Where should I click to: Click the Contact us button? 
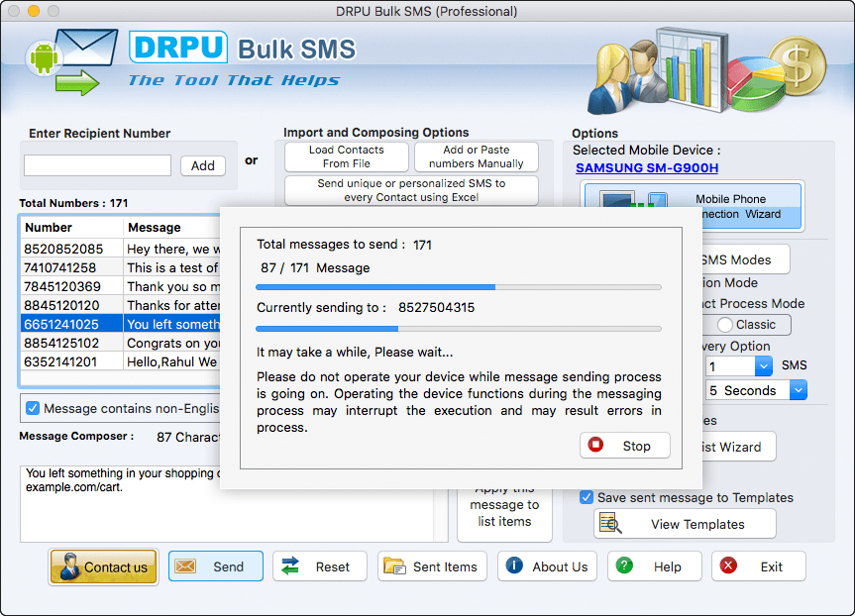[103, 566]
